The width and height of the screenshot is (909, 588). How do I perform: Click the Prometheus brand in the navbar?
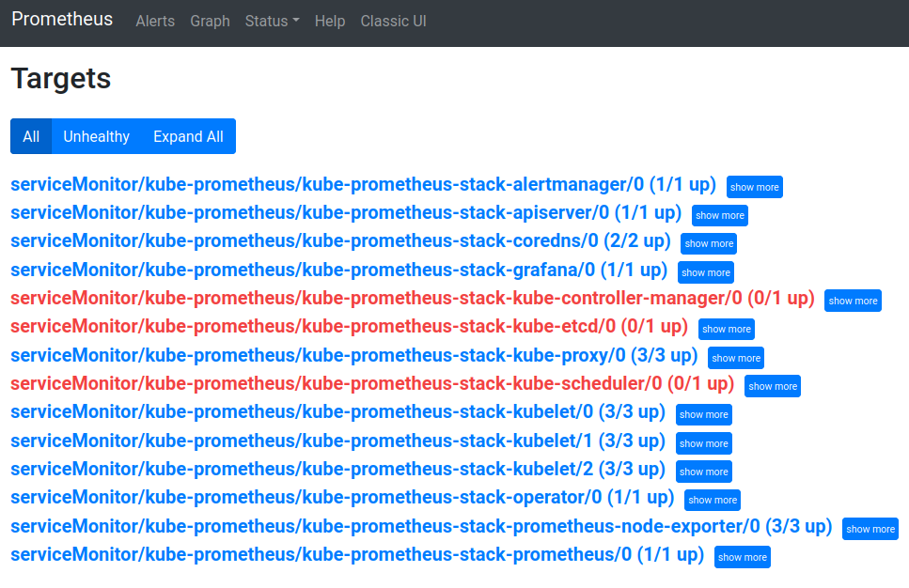pyautogui.click(x=62, y=19)
